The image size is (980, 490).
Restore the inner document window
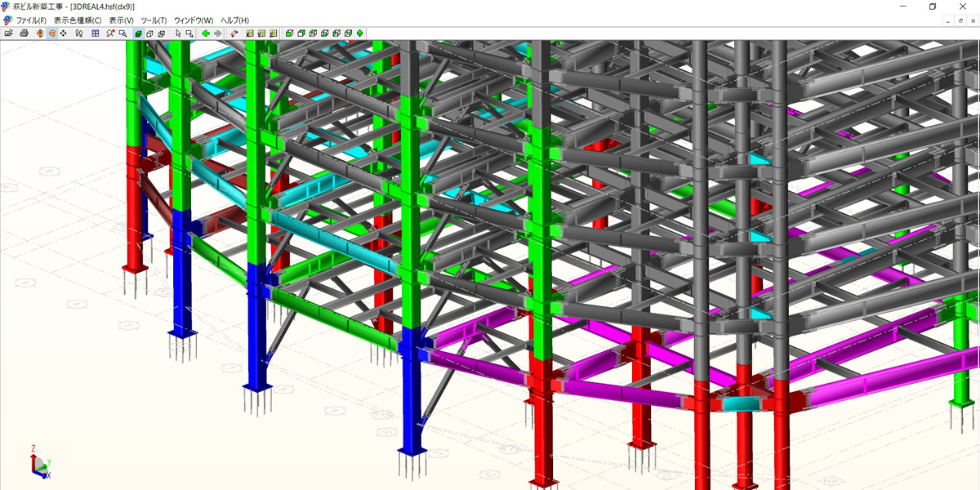click(x=960, y=20)
